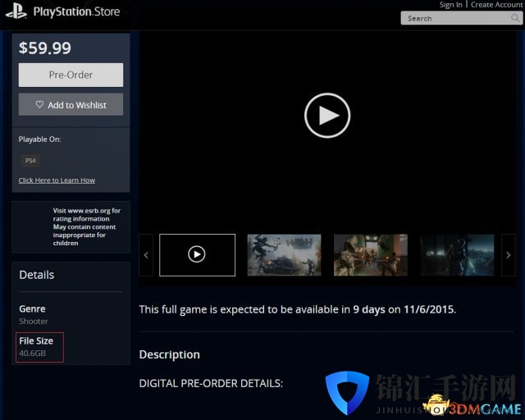This screenshot has width=525, height=420.
Task: Click the 'Playable On:' label
Action: point(40,139)
